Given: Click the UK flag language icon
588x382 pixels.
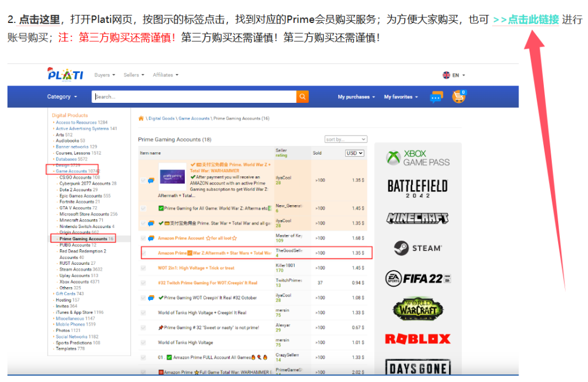Looking at the screenshot, I should pyautogui.click(x=446, y=75).
